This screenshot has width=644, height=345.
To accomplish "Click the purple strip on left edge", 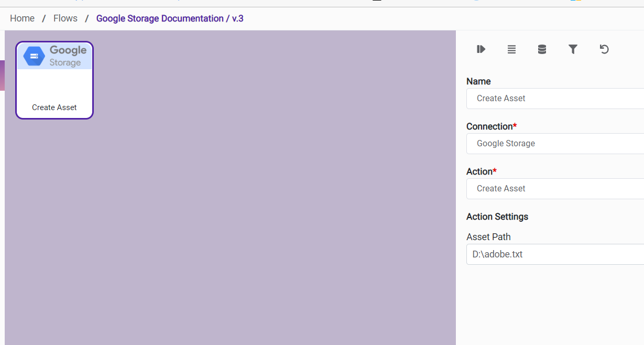I will 2,76.
